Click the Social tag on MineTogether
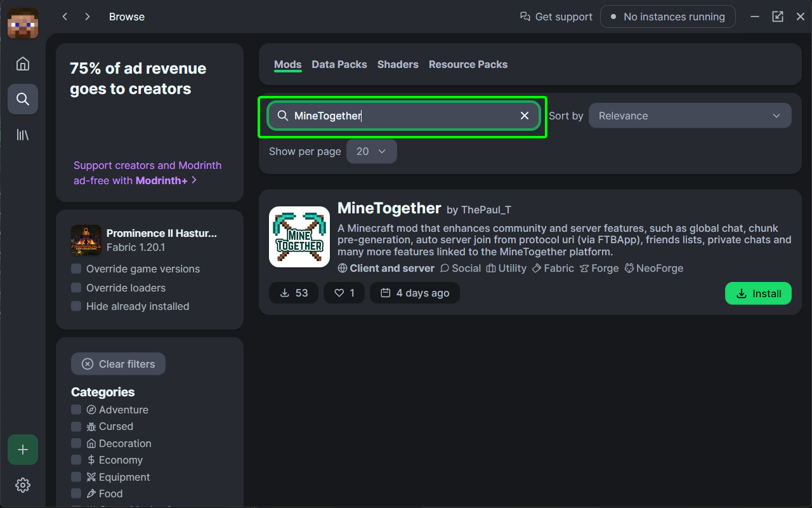812x508 pixels. (461, 268)
